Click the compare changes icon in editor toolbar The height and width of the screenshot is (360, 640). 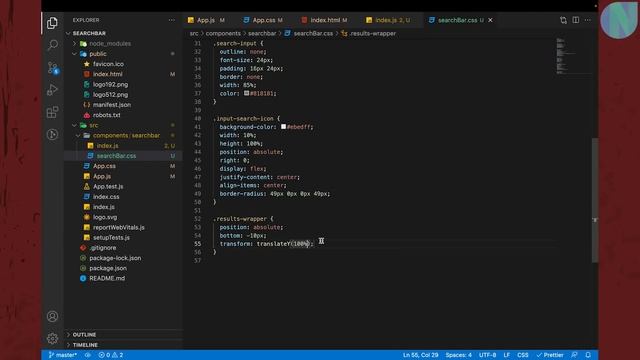563,20
